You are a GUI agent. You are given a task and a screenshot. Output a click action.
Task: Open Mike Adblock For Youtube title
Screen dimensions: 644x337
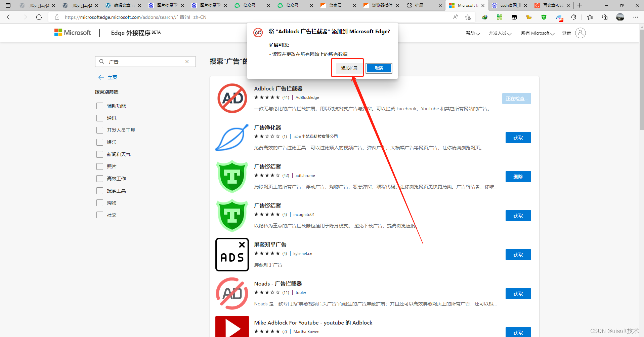pyautogui.click(x=313, y=323)
